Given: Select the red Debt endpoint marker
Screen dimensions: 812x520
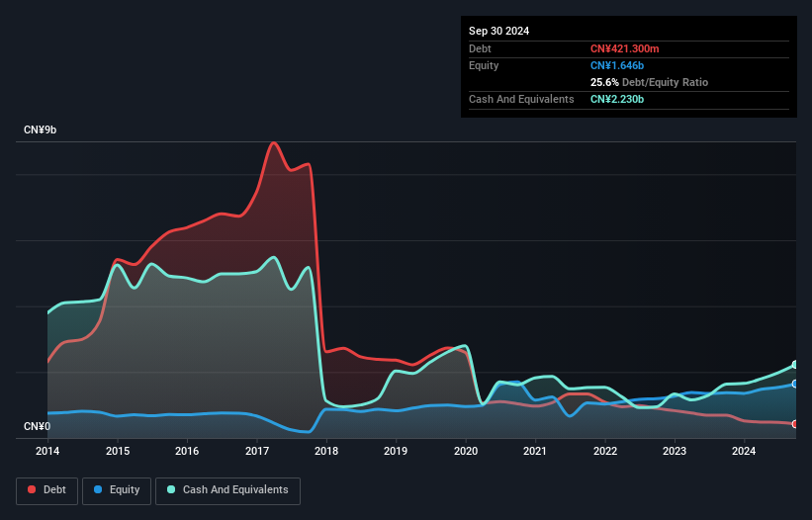Looking at the screenshot, I should point(795,424).
